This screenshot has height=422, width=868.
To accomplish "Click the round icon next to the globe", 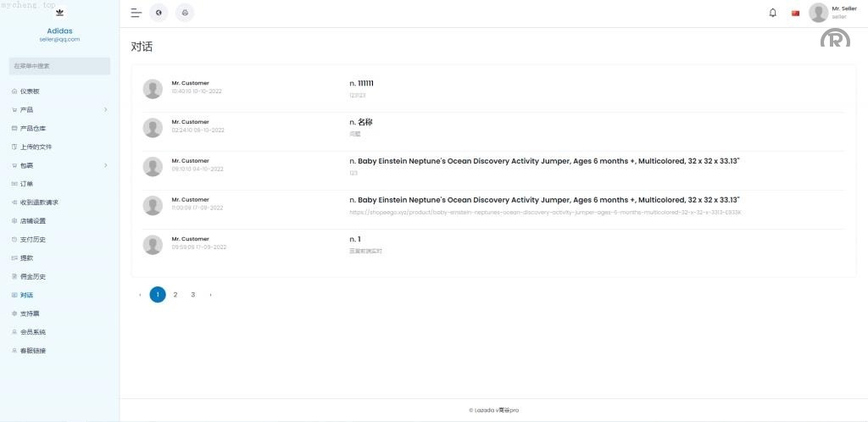I will [x=185, y=13].
